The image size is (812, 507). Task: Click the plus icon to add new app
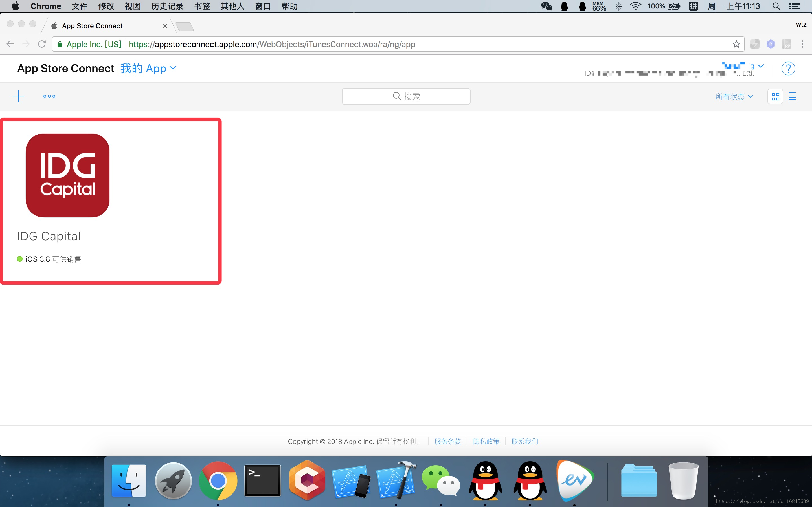tap(18, 96)
